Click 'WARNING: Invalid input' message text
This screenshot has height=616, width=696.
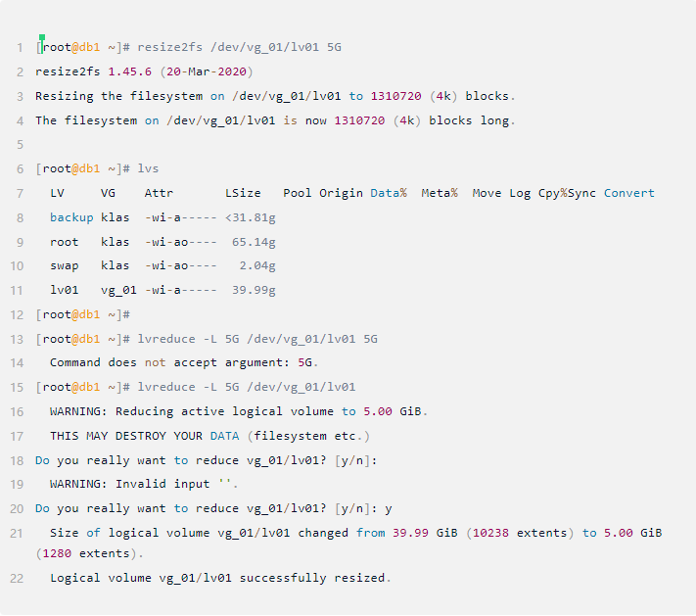coord(133,484)
